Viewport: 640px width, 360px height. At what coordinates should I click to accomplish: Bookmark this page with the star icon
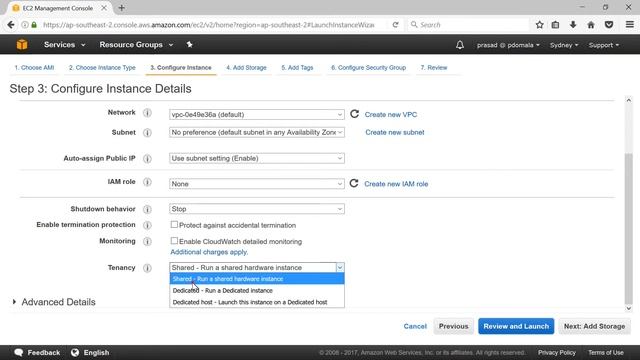539,24
